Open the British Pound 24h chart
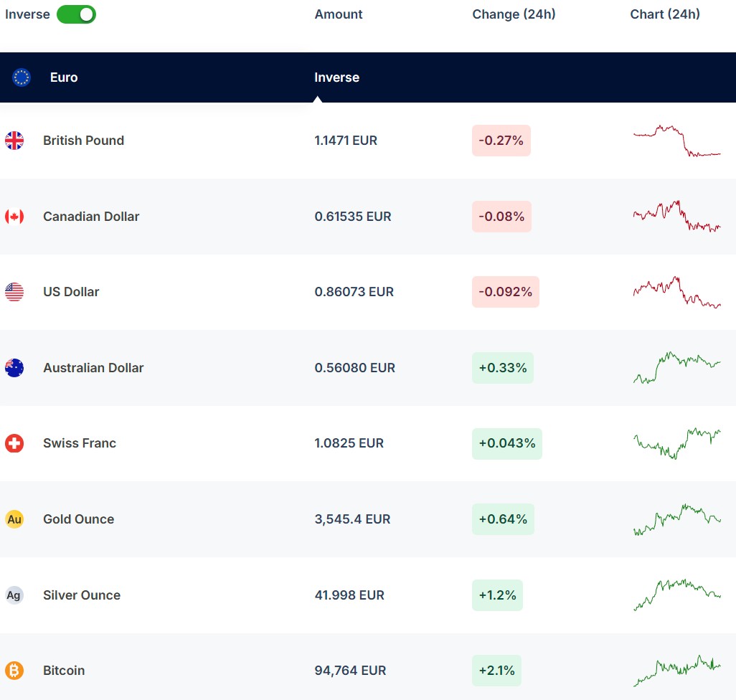Screen dimensions: 736x700 [x=676, y=141]
